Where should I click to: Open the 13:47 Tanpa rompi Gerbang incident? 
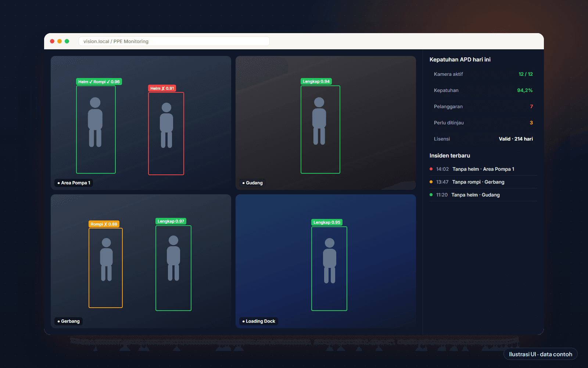pyautogui.click(x=483, y=182)
